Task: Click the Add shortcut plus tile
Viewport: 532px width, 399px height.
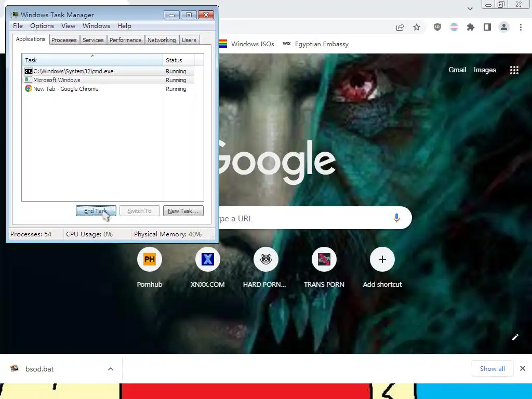Action: pos(382,268)
